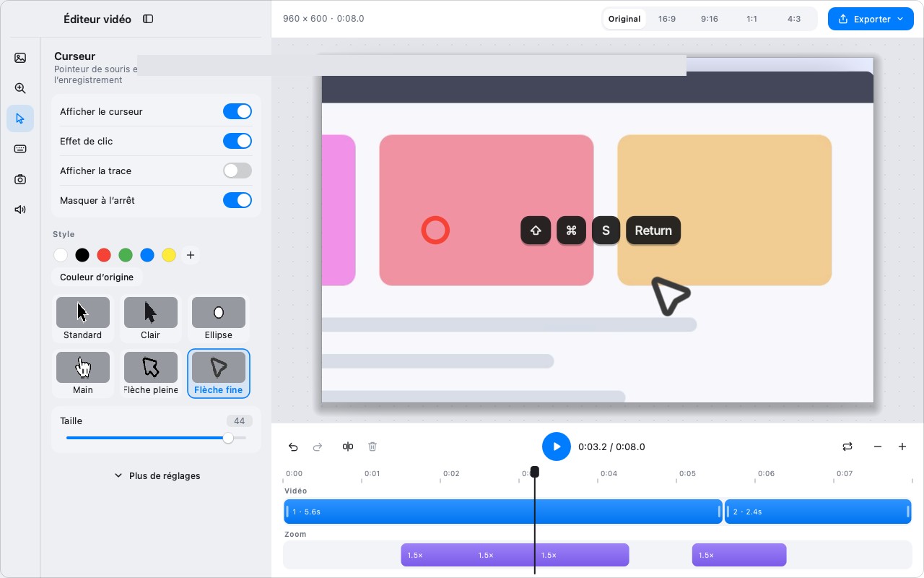Toggle the loop playback icon
924x578 pixels.
847,447
